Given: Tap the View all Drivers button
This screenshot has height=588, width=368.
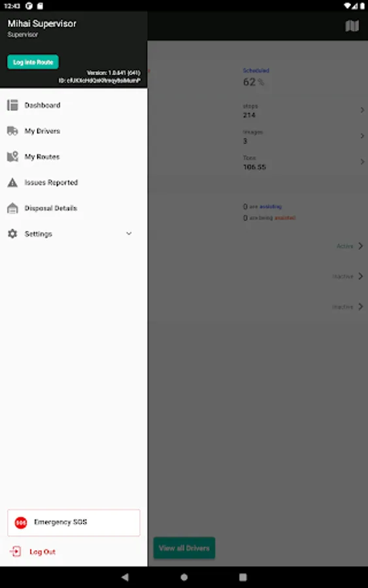Looking at the screenshot, I should point(184,548).
